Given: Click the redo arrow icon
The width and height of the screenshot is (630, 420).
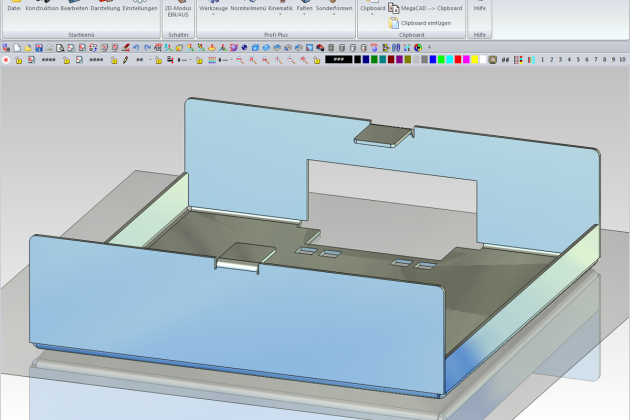Looking at the screenshot, I should click(x=146, y=47).
